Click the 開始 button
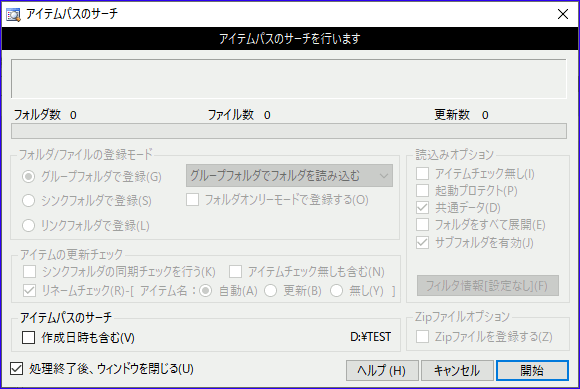This screenshot has height=389, width=580. (x=532, y=371)
